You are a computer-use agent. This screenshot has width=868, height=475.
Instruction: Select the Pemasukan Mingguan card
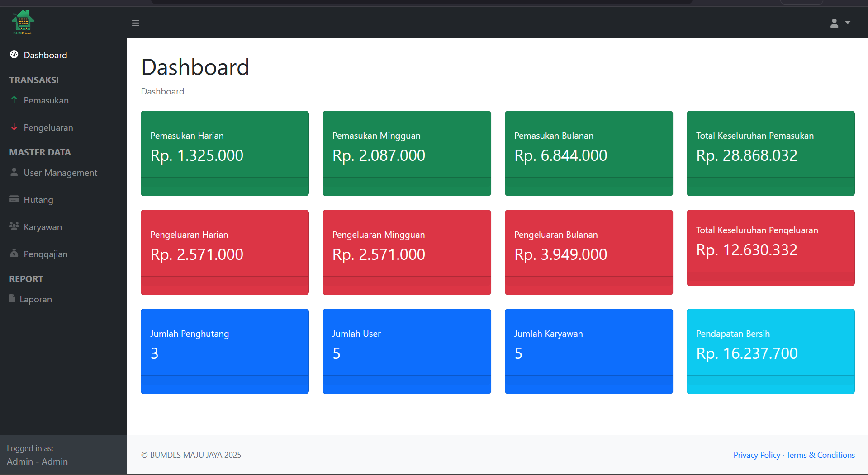(407, 153)
